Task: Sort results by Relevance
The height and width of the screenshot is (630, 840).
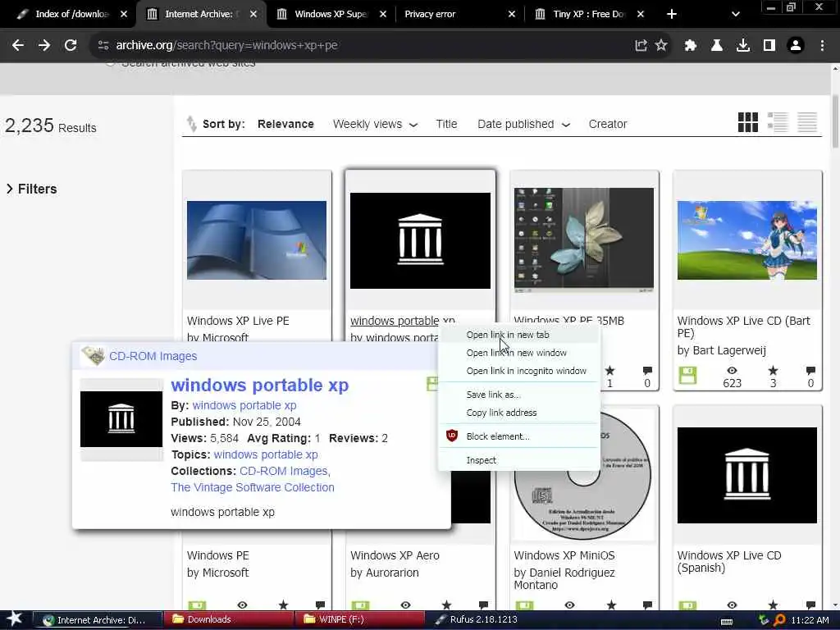Action: [285, 124]
